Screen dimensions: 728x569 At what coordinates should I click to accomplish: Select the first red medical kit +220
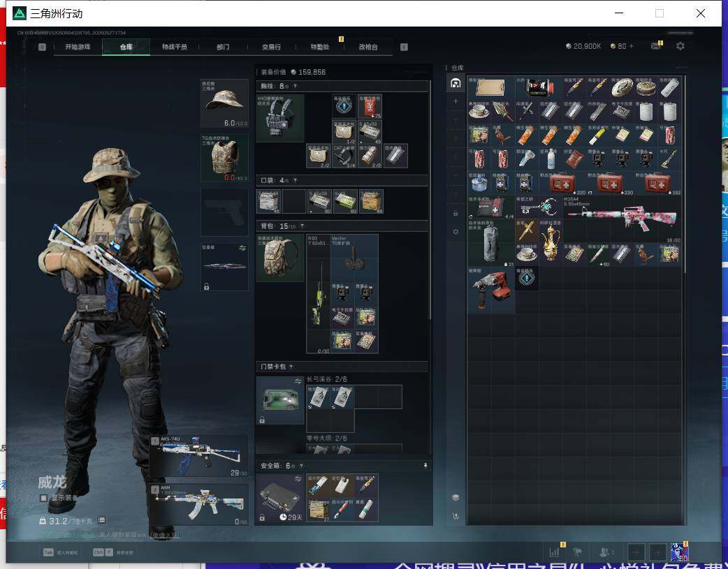click(562, 184)
